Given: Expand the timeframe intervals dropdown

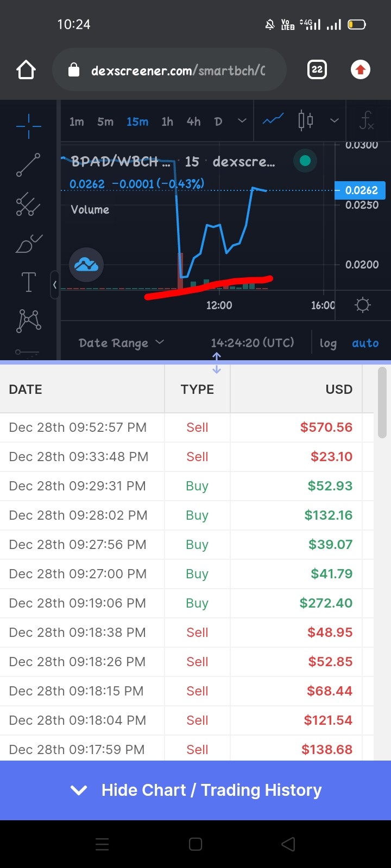Looking at the screenshot, I should tap(242, 121).
